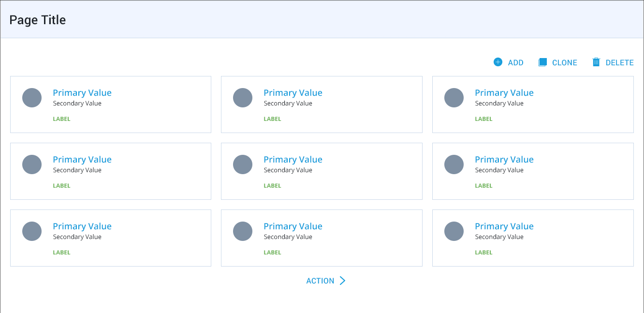The width and height of the screenshot is (644, 313).
Task: Click the avatar circle in the first card
Action: (32, 97)
